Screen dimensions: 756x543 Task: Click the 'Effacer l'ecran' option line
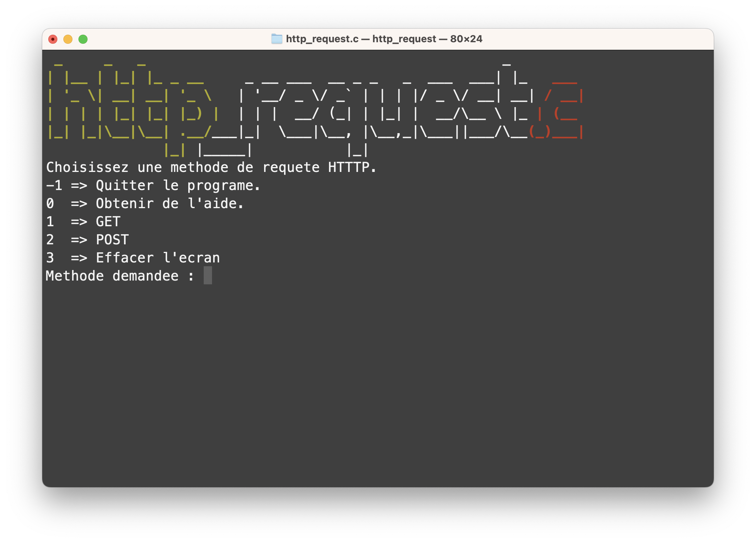(158, 258)
